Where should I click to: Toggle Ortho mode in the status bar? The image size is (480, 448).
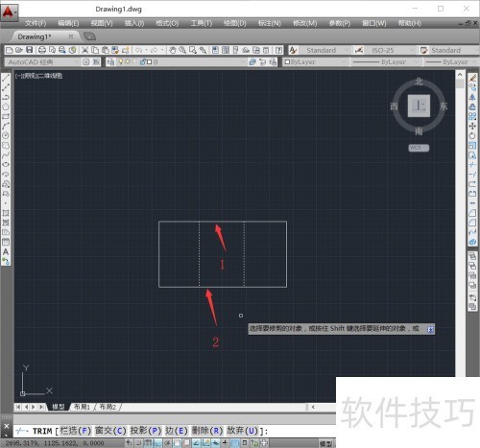(x=157, y=443)
